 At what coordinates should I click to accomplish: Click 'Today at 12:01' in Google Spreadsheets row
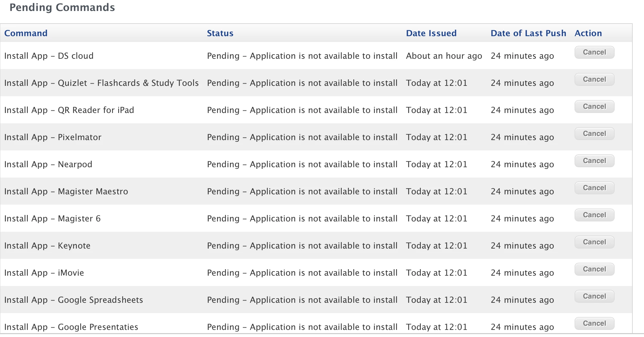click(x=437, y=300)
